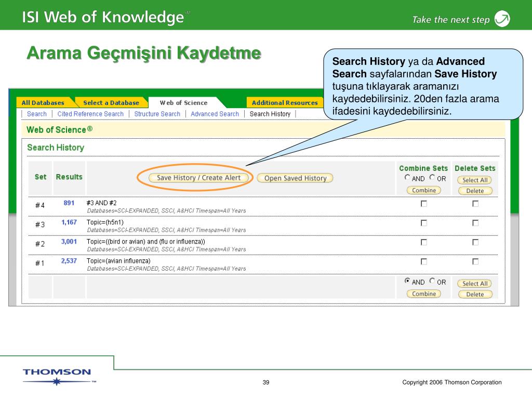
Task: Click the Copyright 2006 Thomson Corporation text
Action: (x=452, y=382)
